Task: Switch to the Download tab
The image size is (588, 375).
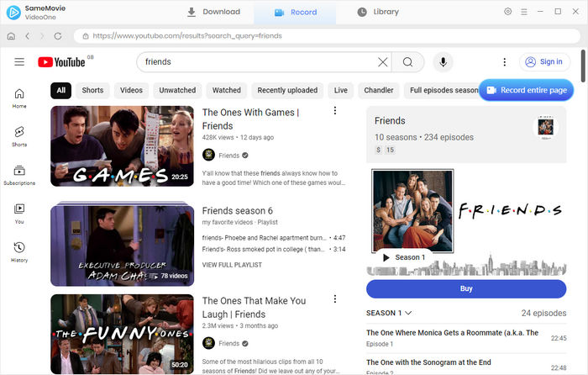Action: 213,12
